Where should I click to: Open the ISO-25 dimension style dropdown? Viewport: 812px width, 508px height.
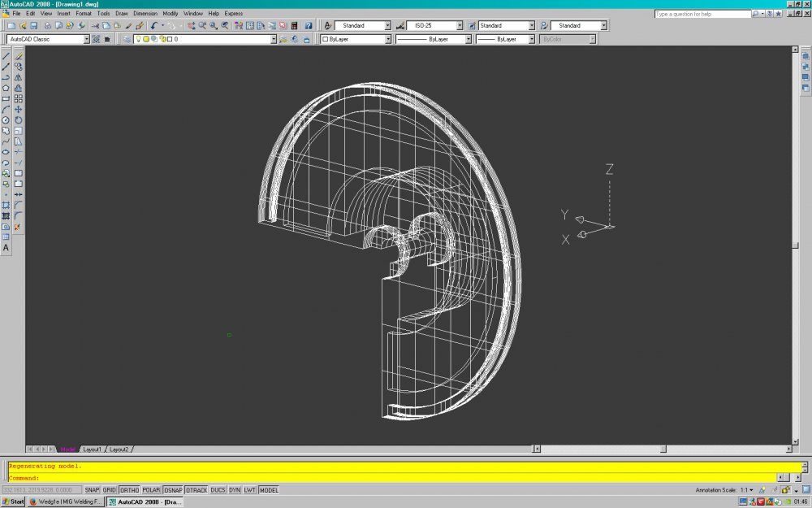coord(459,26)
